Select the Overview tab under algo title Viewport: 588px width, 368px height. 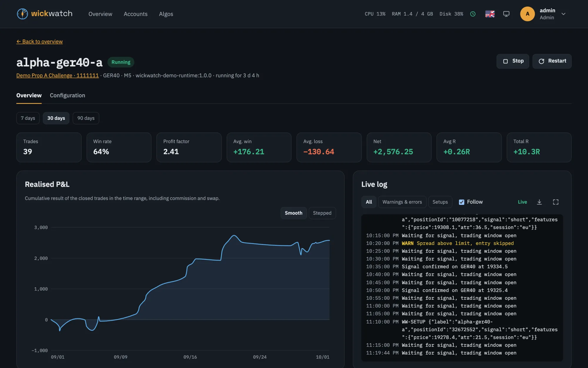(29, 95)
